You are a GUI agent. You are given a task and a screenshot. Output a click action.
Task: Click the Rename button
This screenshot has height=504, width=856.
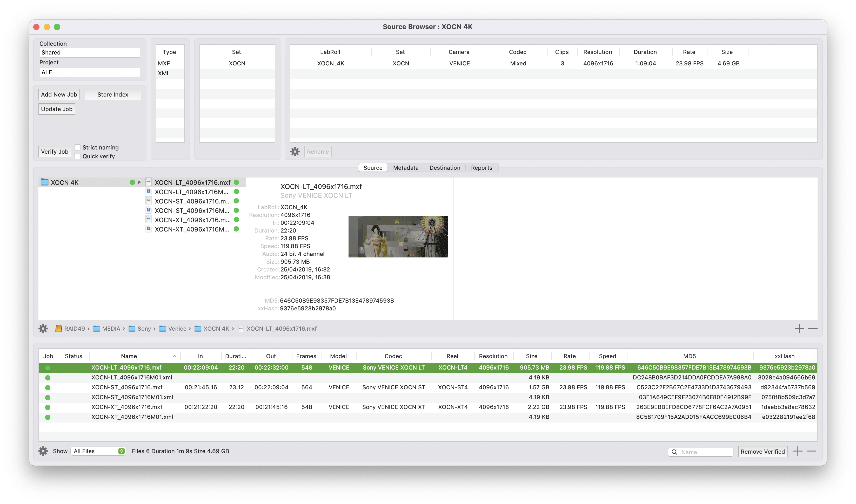318,152
